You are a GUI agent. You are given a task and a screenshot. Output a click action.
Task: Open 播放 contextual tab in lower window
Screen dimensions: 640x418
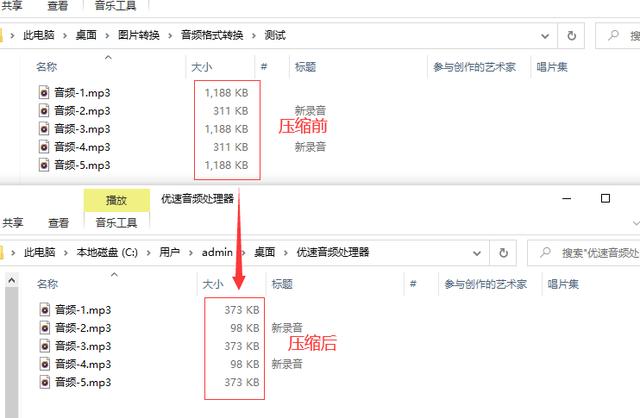pyautogui.click(x=117, y=200)
